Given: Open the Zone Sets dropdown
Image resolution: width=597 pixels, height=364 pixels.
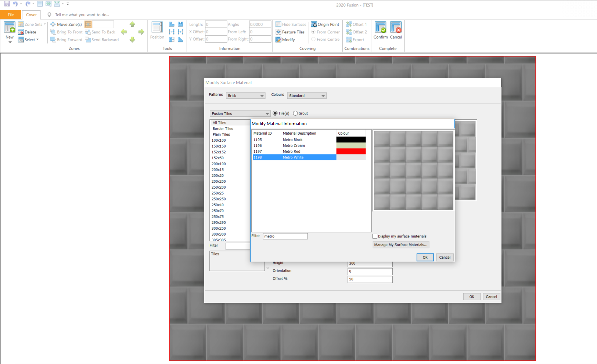Looking at the screenshot, I should (45, 24).
